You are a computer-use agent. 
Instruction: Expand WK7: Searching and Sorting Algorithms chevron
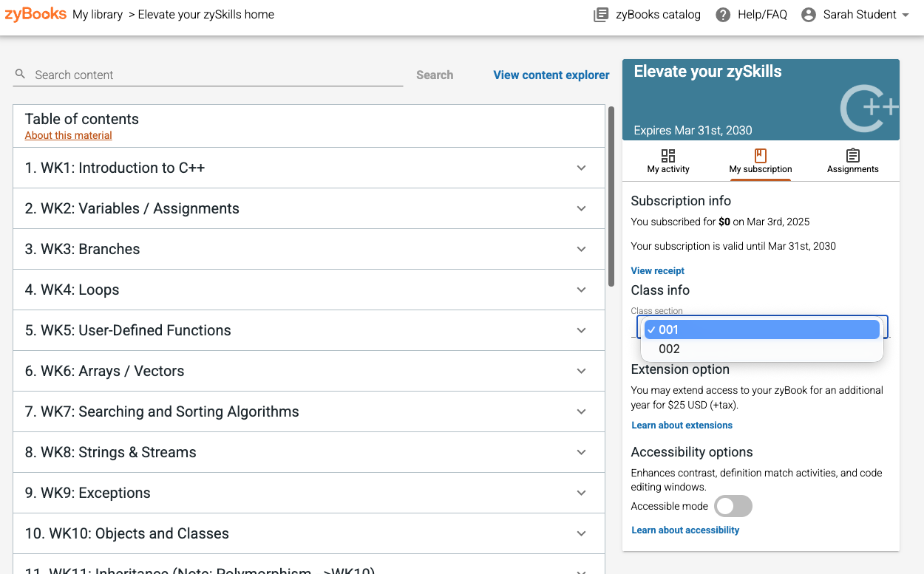pos(582,411)
